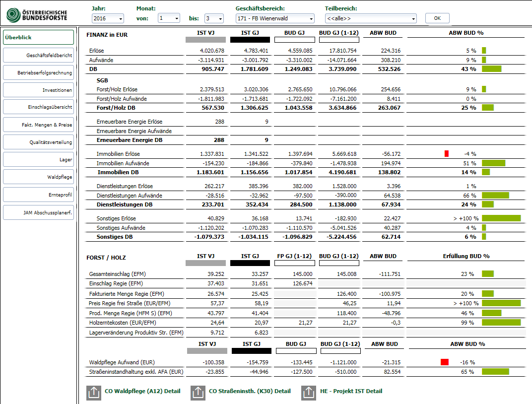Image resolution: width=532 pixels, height=404 pixels.
Task: Click the ABW BUD value 532.526
Action: pyautogui.click(x=389, y=69)
